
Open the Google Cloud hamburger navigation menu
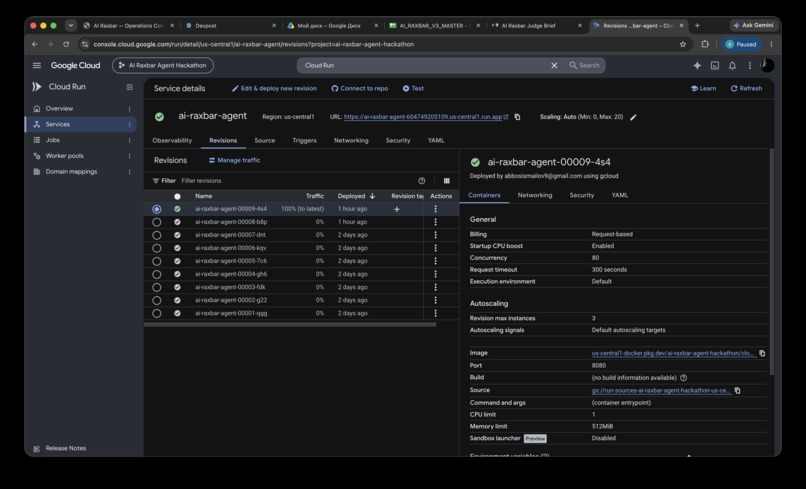coord(36,65)
